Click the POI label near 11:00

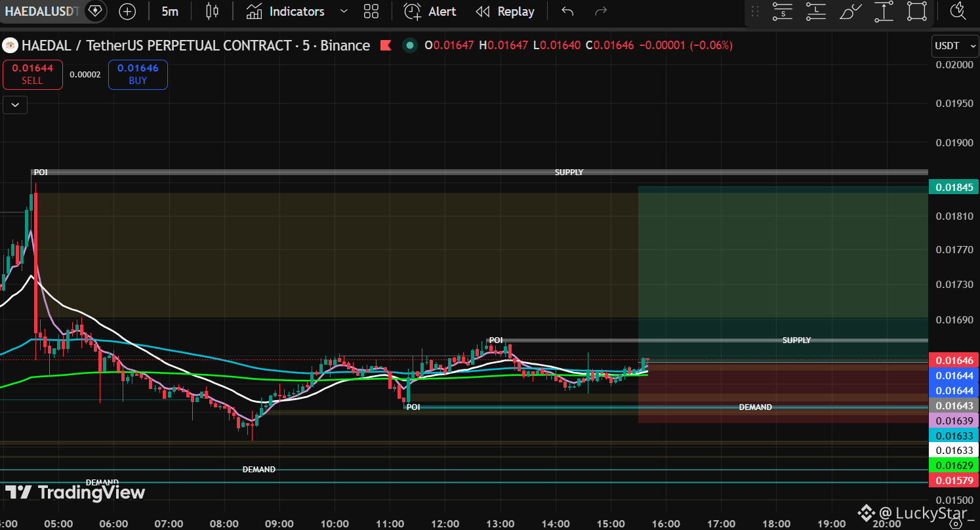coord(413,407)
